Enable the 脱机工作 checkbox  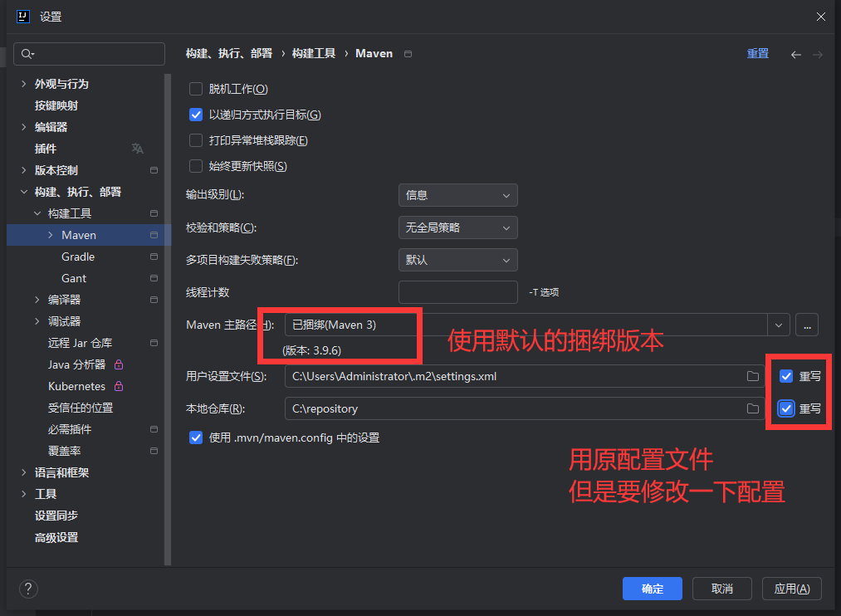[x=195, y=89]
